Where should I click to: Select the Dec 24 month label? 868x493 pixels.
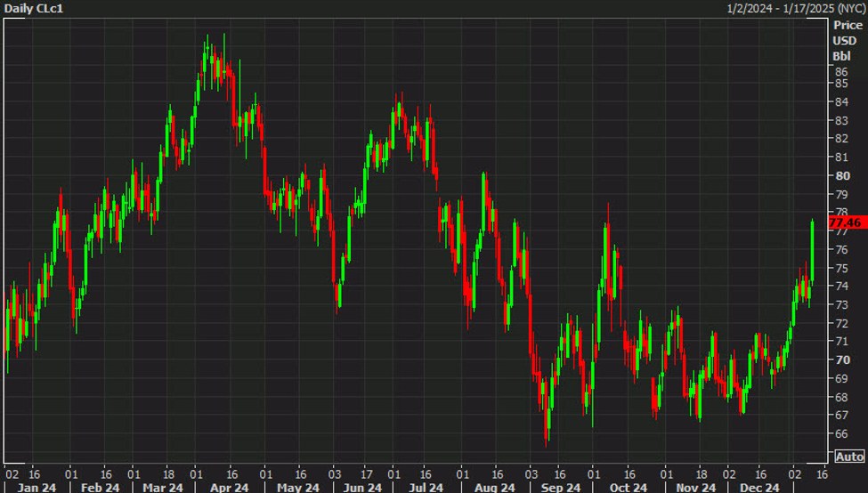click(758, 487)
